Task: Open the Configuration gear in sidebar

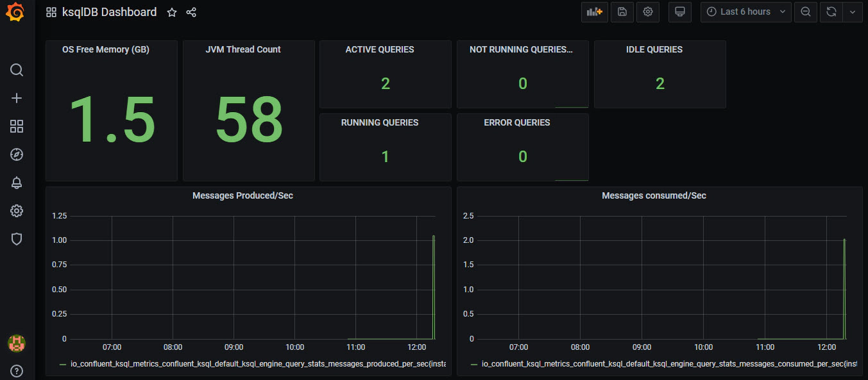Action: coord(17,211)
